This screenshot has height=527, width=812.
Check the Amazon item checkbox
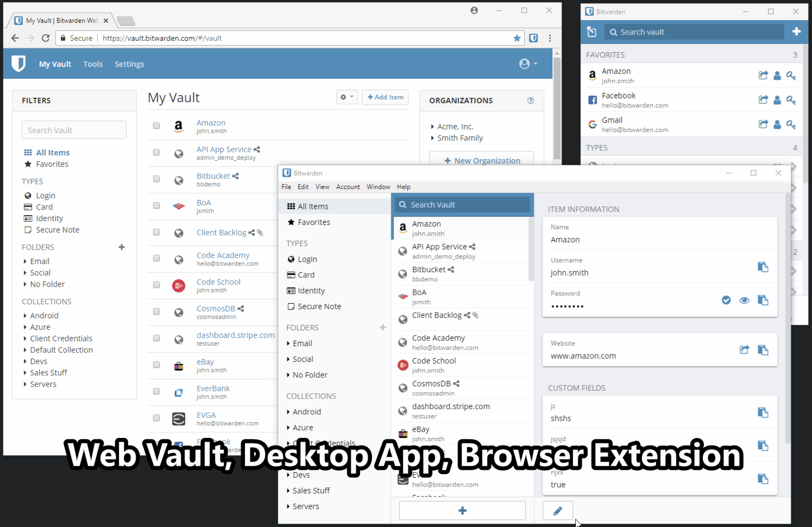156,126
